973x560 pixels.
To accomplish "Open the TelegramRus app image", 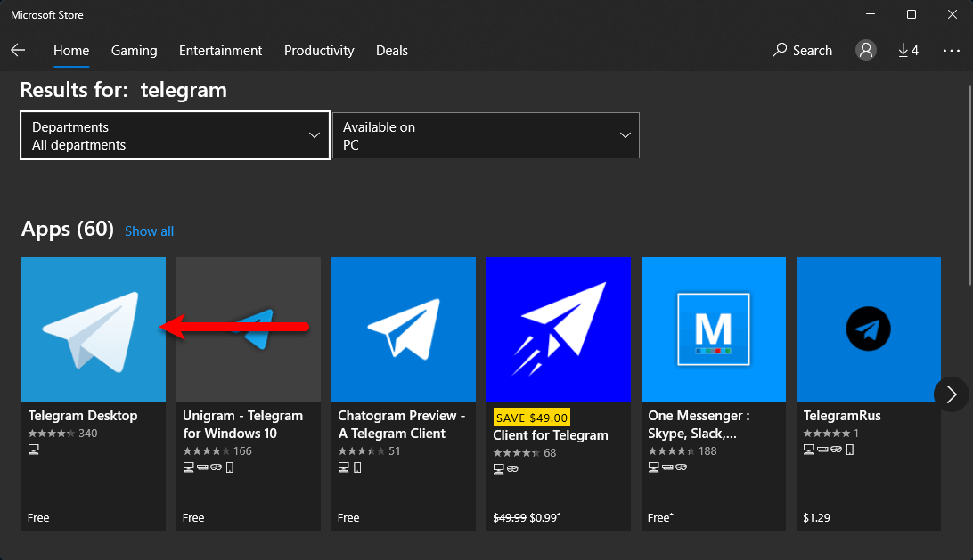I will click(869, 329).
